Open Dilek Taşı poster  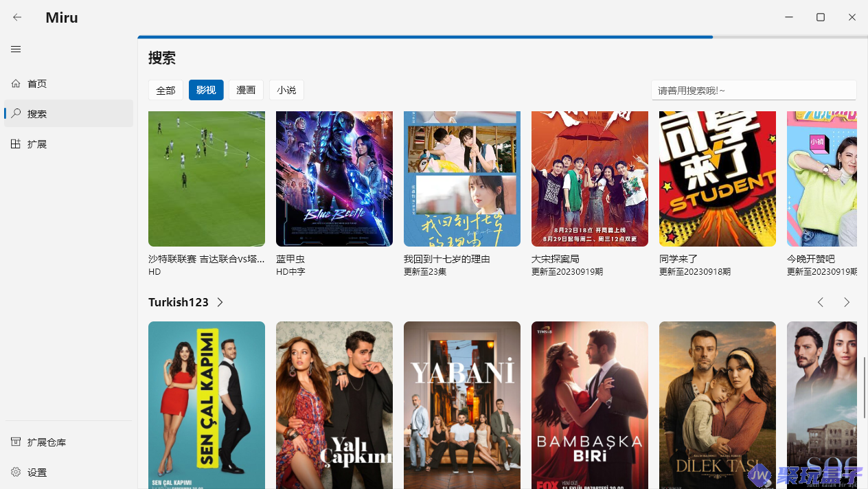click(718, 405)
